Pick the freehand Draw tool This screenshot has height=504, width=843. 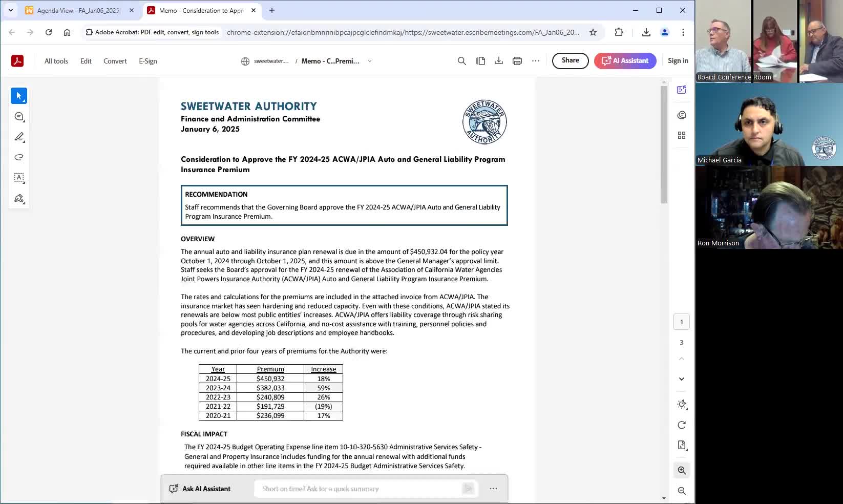pos(19,157)
